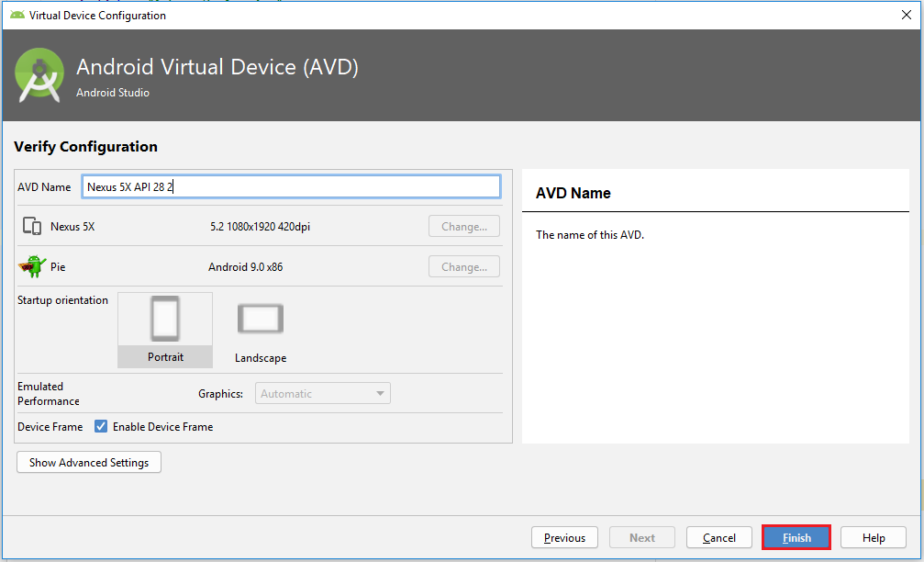Screen dimensions: 924x562
Task: Open the Graphics dropdown menu
Action: (321, 394)
